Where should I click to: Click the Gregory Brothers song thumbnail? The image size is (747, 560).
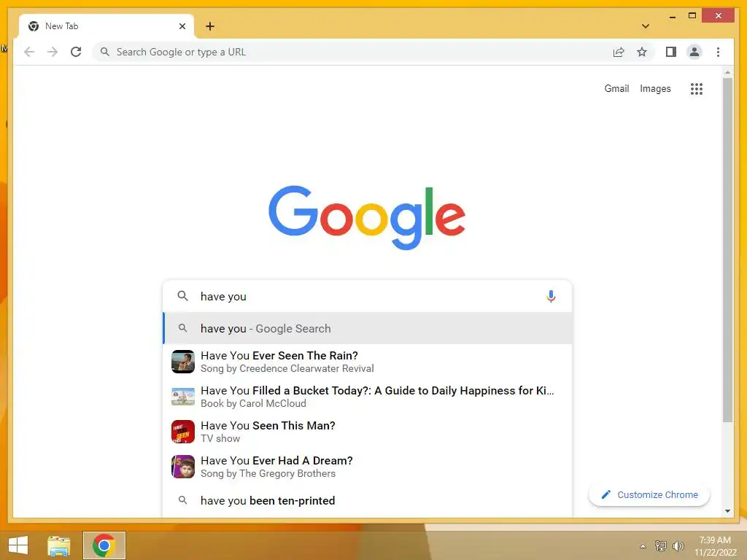183,467
